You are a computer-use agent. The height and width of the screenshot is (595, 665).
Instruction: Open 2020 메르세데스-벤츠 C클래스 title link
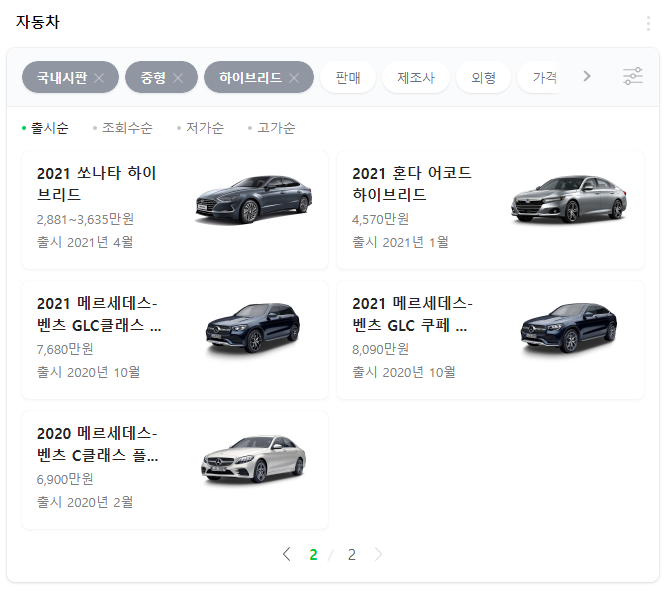pyautogui.click(x=98, y=444)
